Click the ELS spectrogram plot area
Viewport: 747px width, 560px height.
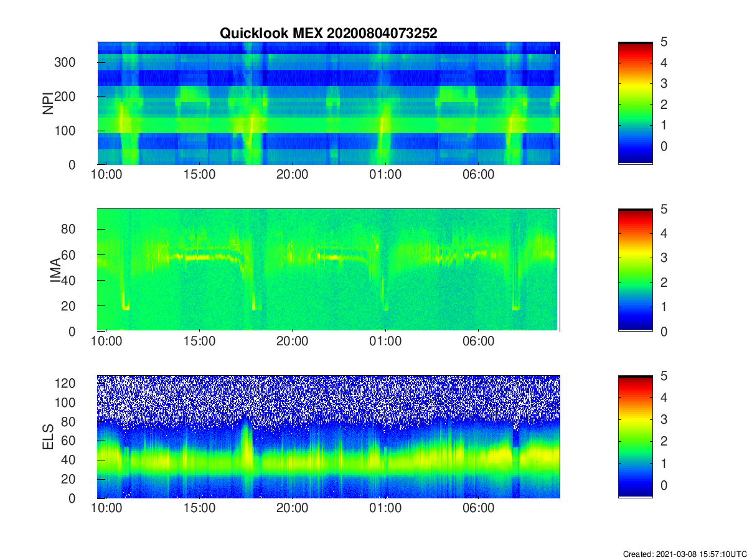(329, 437)
